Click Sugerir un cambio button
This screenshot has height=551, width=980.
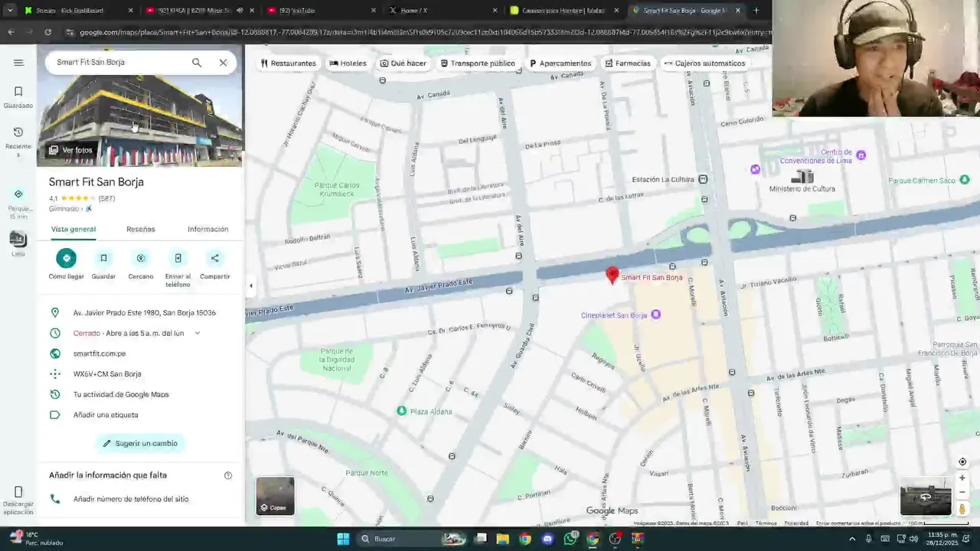click(140, 443)
